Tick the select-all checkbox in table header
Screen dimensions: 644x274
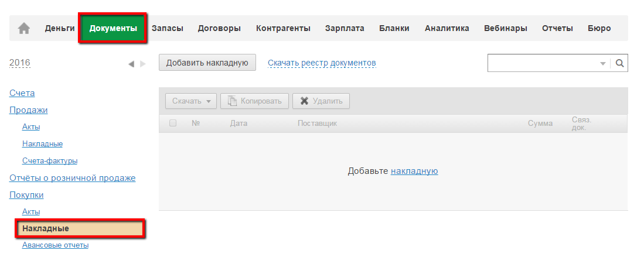173,123
